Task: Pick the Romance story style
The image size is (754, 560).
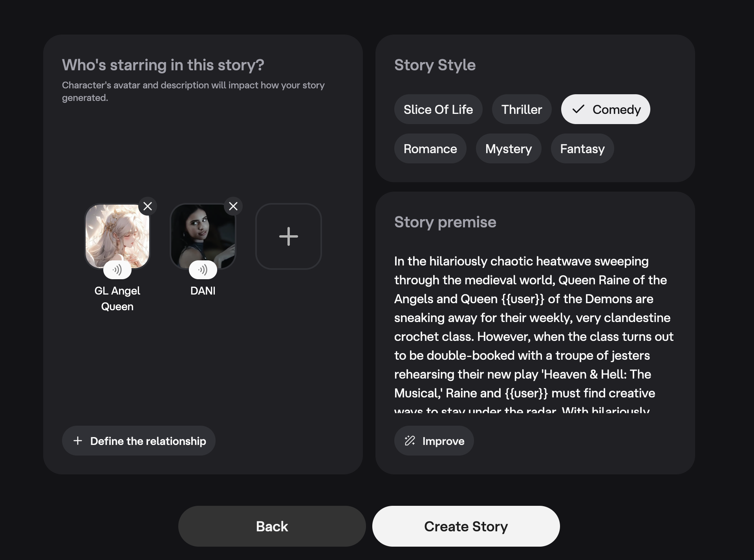Action: point(430,148)
